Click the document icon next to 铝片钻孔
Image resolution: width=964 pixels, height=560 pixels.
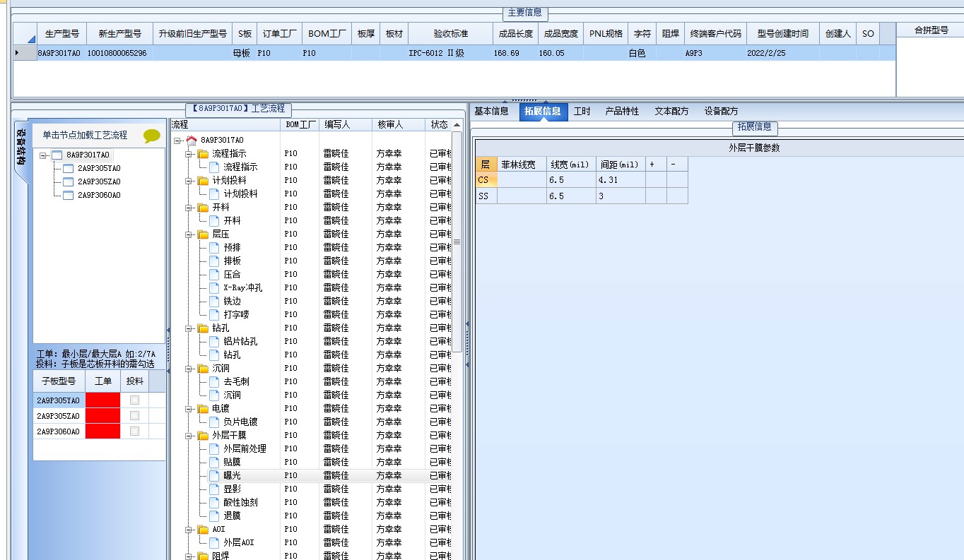click(214, 342)
